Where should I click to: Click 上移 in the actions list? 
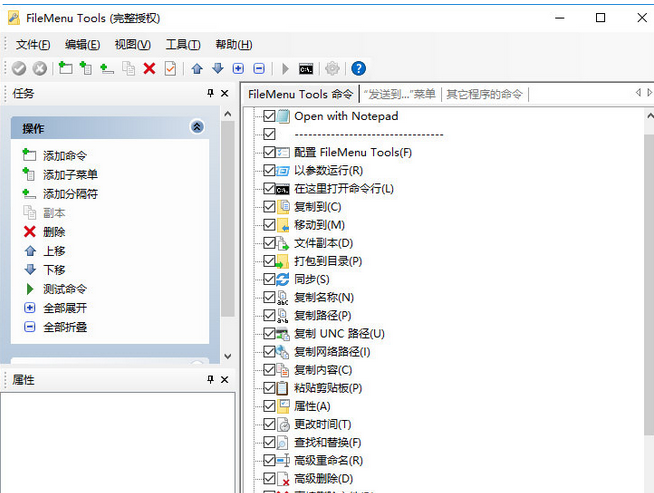[x=54, y=251]
